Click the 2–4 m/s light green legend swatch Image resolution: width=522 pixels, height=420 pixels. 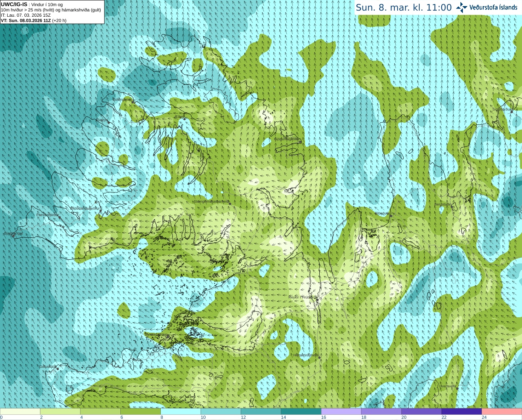click(x=60, y=411)
